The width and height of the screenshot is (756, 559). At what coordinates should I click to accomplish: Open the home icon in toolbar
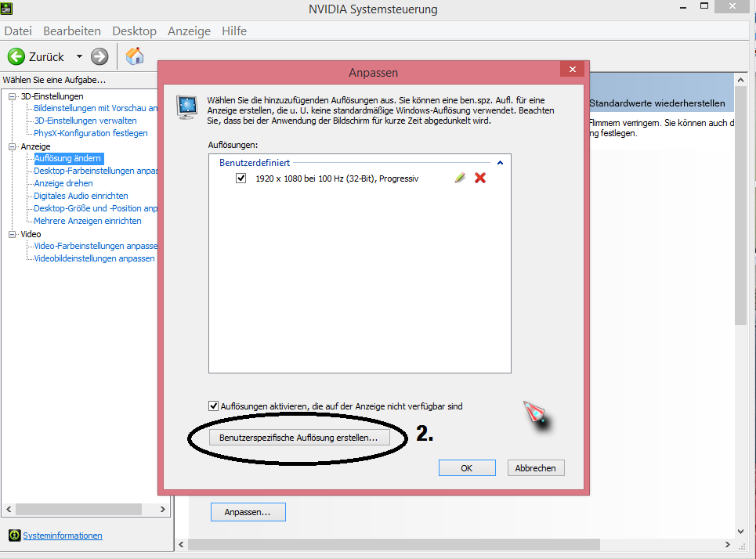tap(135, 56)
